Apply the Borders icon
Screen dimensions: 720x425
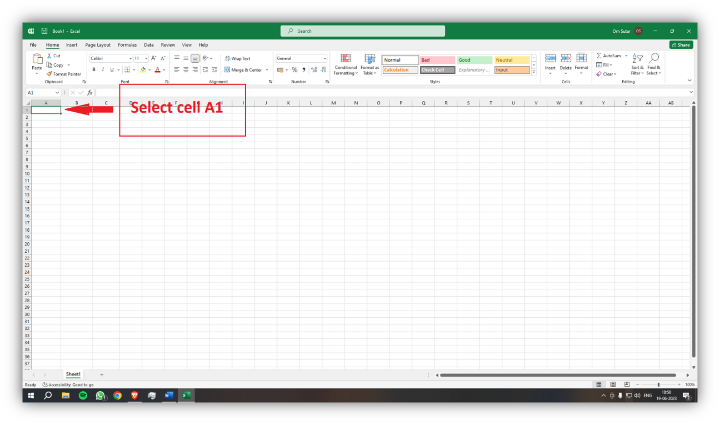[127, 70]
